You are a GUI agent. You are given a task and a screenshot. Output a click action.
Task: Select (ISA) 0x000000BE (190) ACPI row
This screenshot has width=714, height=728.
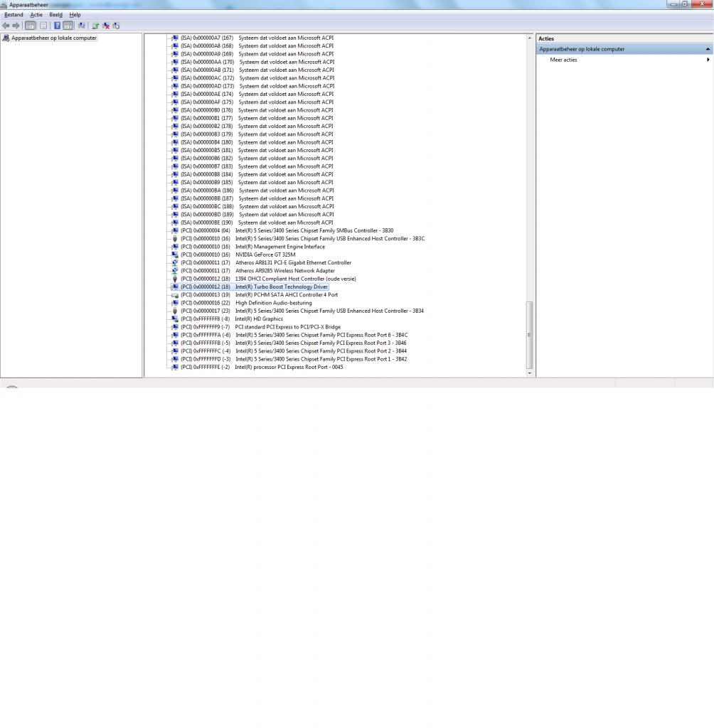[257, 223]
